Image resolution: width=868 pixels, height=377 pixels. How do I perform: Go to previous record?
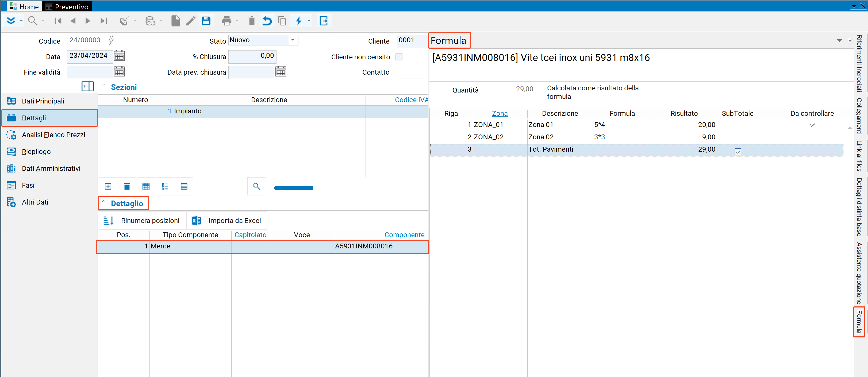(73, 21)
